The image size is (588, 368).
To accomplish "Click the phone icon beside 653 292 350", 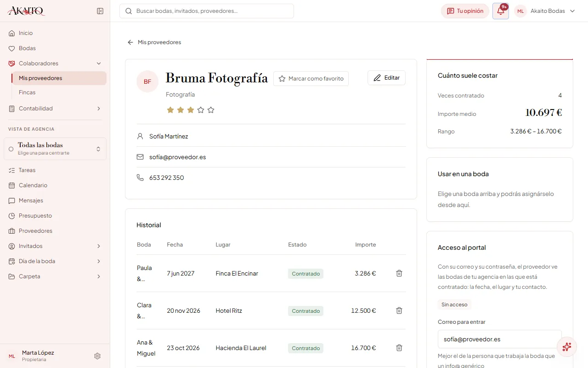I will coord(140,178).
